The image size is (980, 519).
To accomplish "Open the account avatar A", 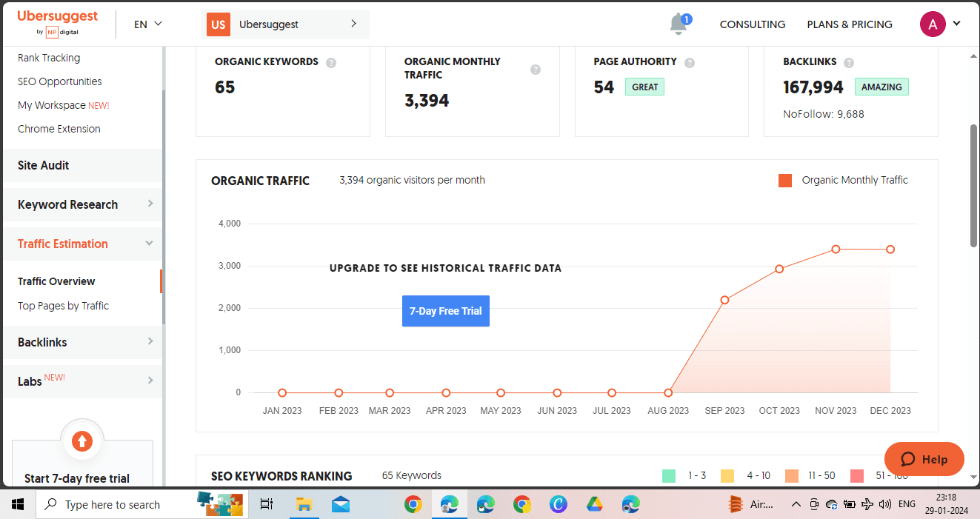I will 933,24.
